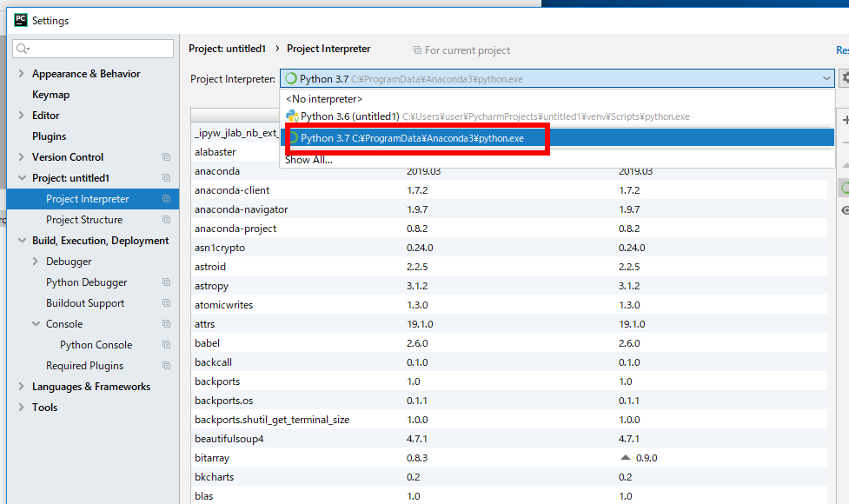This screenshot has height=504, width=849.
Task: Toggle the Conda package manager button
Action: tap(845, 188)
